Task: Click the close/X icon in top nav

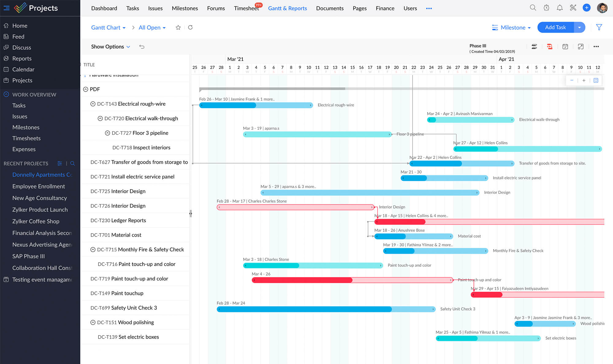Action: pos(573,8)
